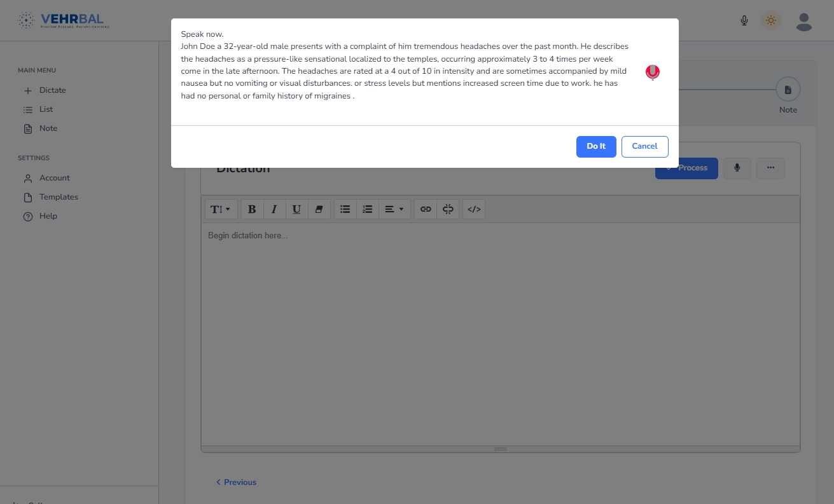Click the microphone icon in the dialog
The height and width of the screenshot is (504, 834).
[652, 72]
